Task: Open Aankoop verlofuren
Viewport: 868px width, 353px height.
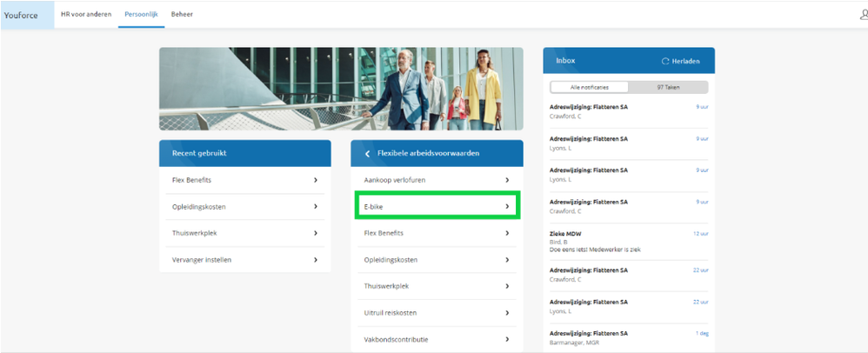Action: [437, 180]
